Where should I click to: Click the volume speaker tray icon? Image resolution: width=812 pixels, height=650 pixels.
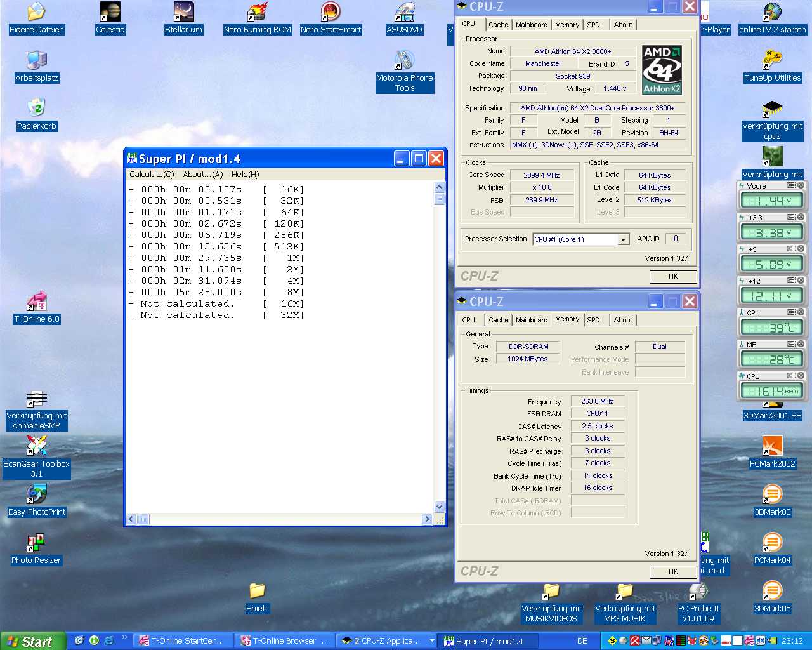click(x=760, y=641)
